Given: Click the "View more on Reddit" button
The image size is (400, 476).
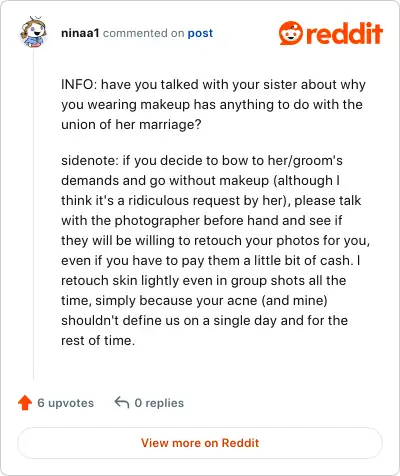Looking at the screenshot, I should click(x=200, y=443).
